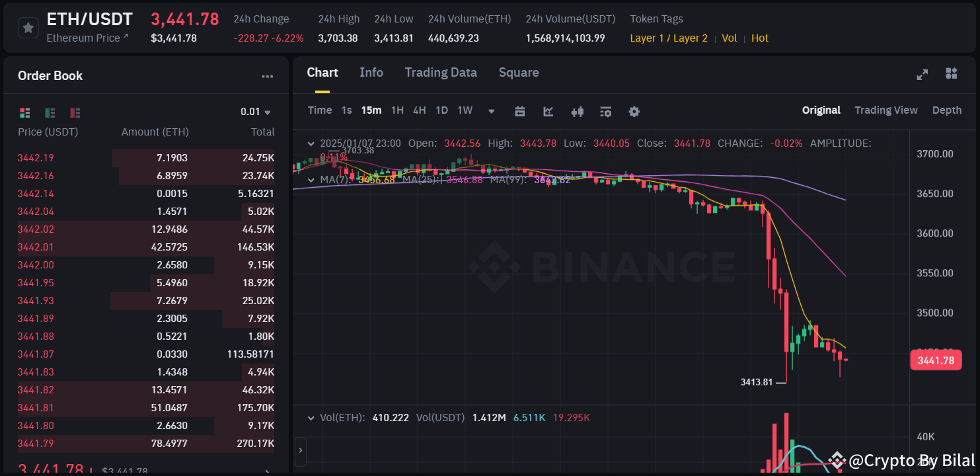
Task: Click the 3413.81 low price marker
Action: [757, 382]
